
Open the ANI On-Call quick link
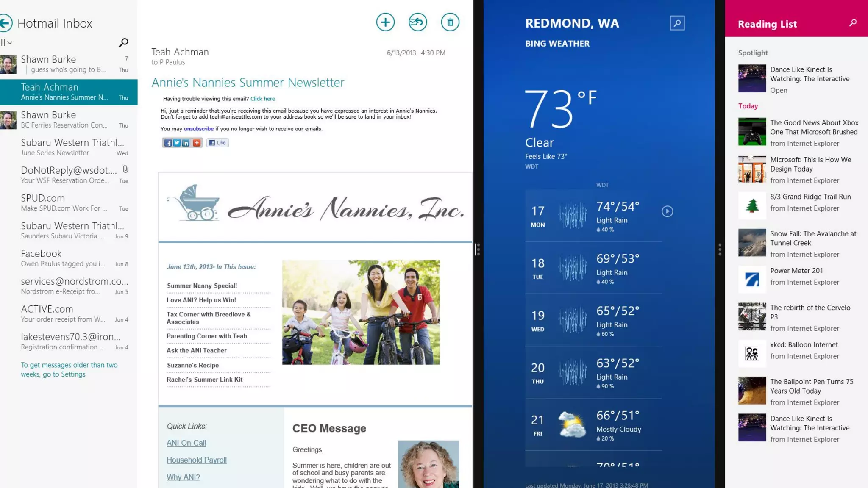coord(186,443)
